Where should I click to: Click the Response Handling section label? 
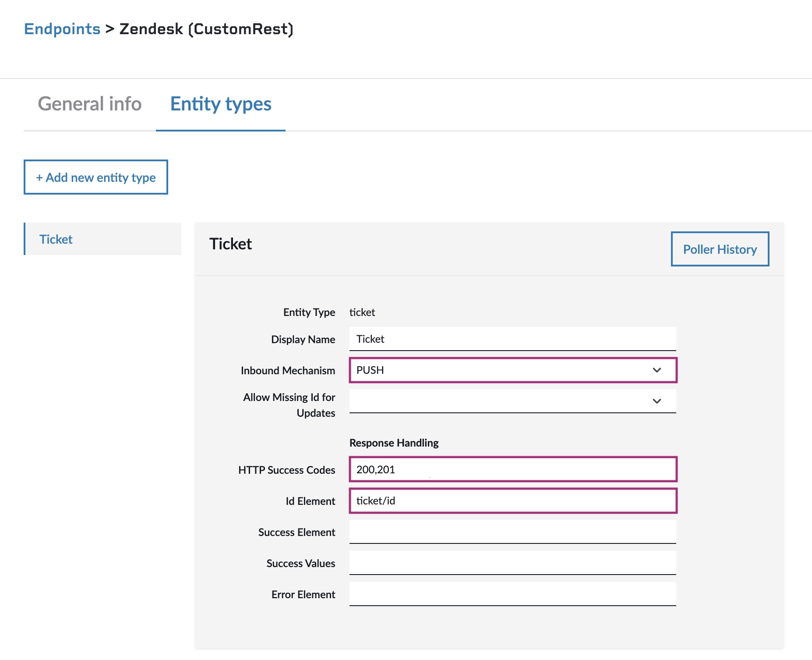(x=394, y=443)
